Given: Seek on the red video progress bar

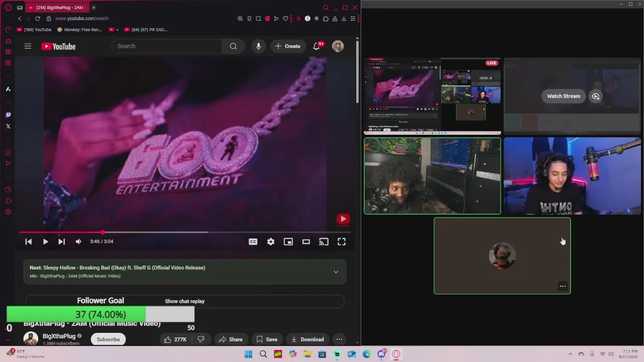Looking at the screenshot, I should point(185,232).
